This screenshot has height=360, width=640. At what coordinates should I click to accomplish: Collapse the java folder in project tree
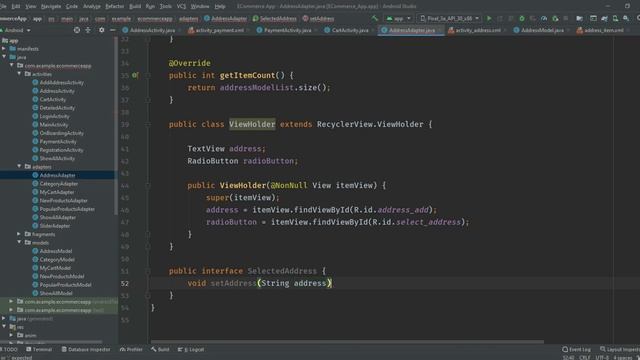click(4, 57)
